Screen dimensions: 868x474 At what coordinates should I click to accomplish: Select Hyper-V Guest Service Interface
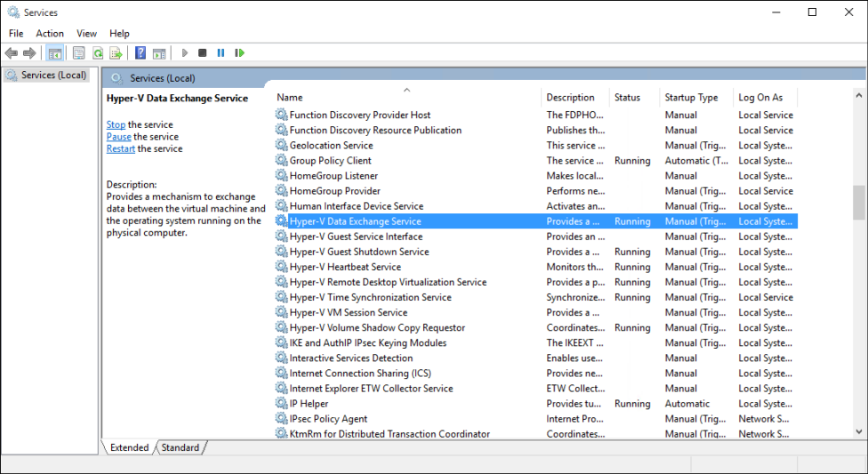(536, 237)
